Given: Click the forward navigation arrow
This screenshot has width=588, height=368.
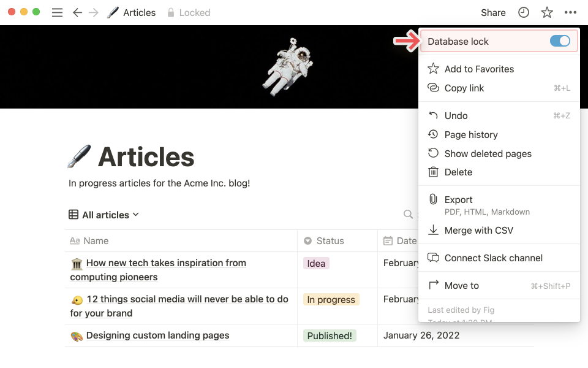Looking at the screenshot, I should pos(94,12).
